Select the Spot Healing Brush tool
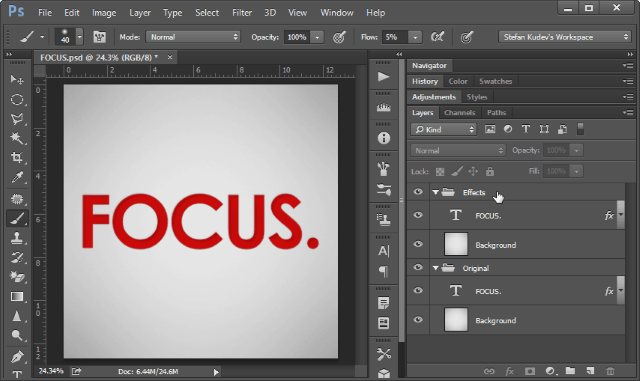This screenshot has width=640, height=381. [x=17, y=199]
